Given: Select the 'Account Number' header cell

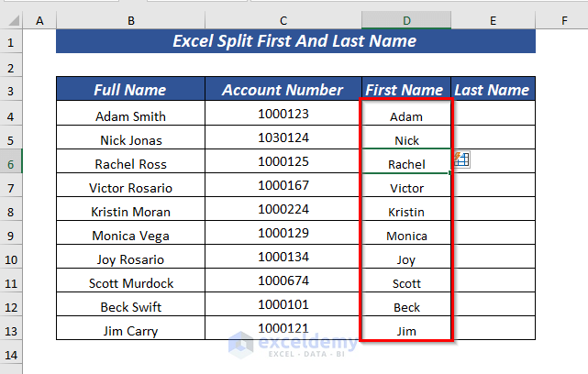Looking at the screenshot, I should [x=284, y=90].
